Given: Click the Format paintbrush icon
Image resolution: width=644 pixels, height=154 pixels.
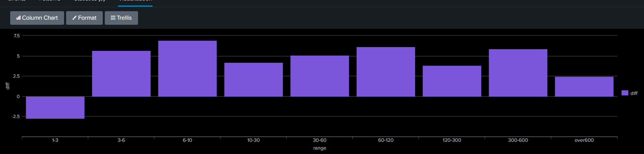Looking at the screenshot, I should click(74, 18).
